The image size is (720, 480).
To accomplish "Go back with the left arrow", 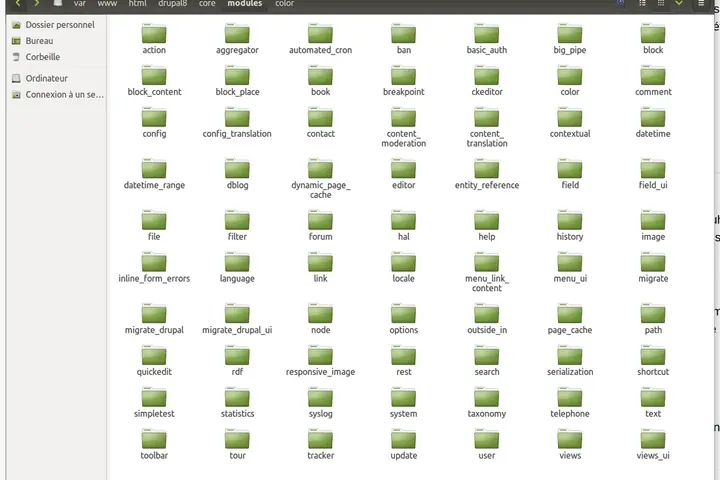I will [18, 4].
